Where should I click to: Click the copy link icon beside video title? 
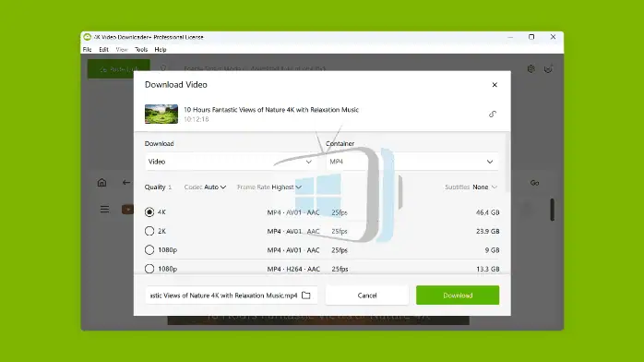pyautogui.click(x=493, y=115)
